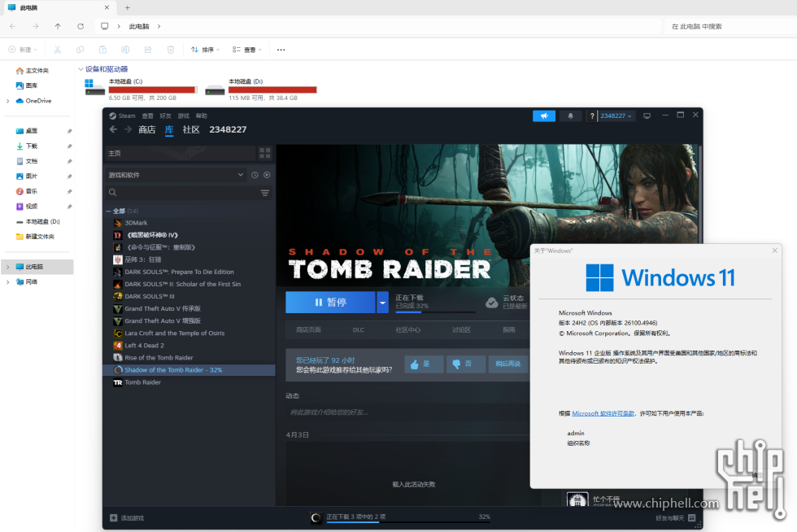Show recent activity clock filter in Steam library
The image size is (797, 532).
point(255,175)
